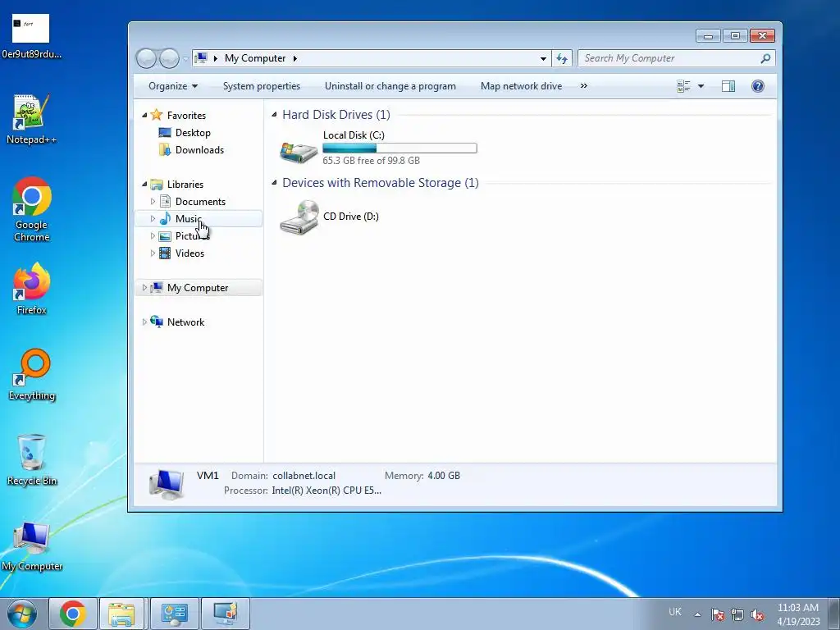
Task: Open Windows Explorer taskbar icon
Action: (121, 614)
